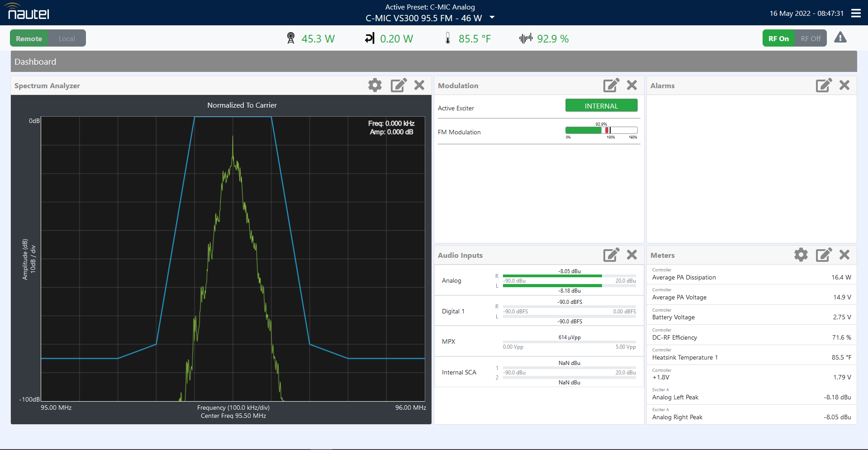Click the MPX level bar
This screenshot has width=868, height=450.
(x=569, y=342)
